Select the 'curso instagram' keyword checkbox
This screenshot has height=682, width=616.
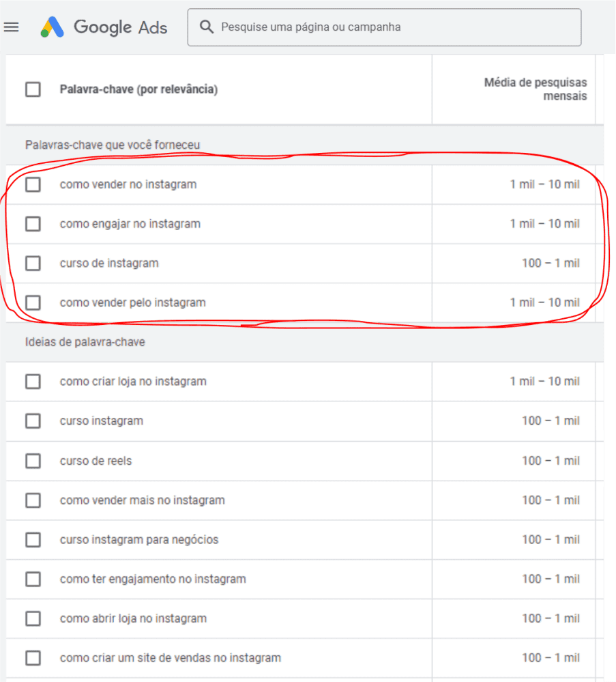tap(33, 421)
